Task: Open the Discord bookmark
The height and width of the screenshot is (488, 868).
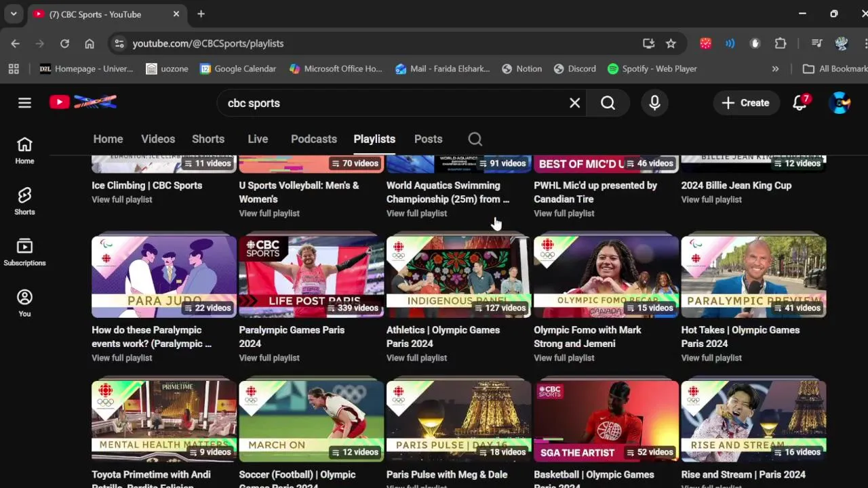Action: [574, 68]
